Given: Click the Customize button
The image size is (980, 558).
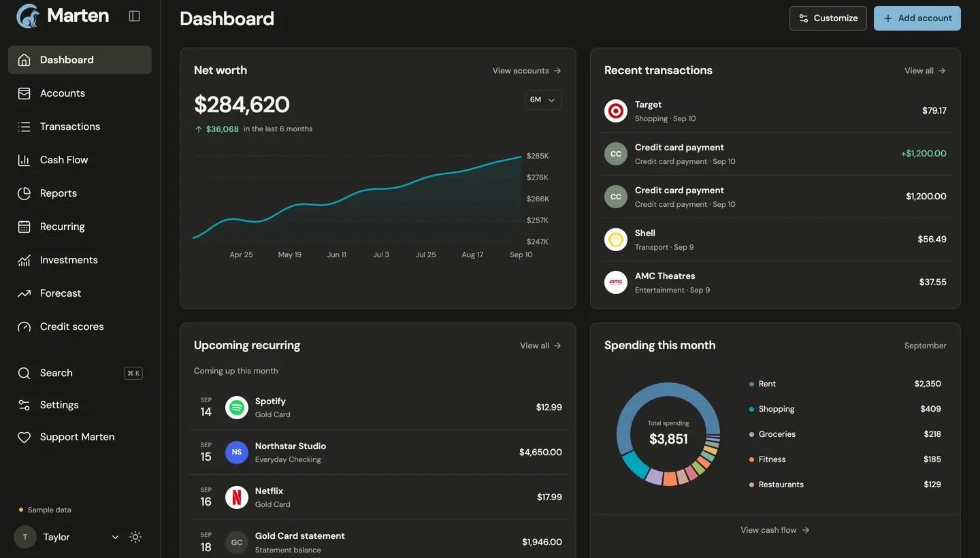Looking at the screenshot, I should (828, 18).
